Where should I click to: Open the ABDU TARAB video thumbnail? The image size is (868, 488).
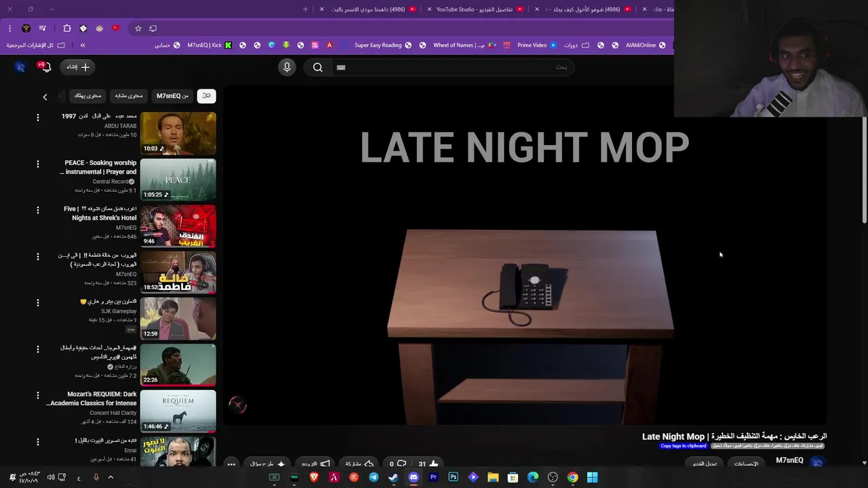tap(178, 134)
